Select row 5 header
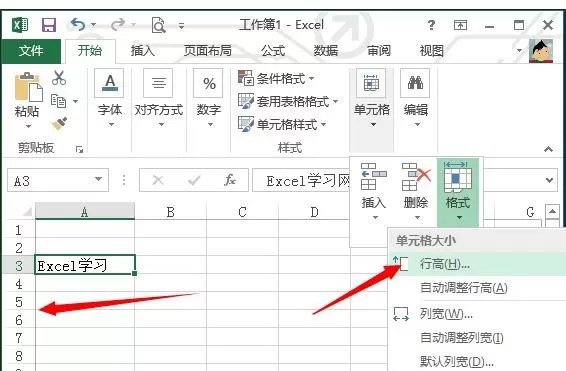Screen dimensions: 566x371 (x=19, y=301)
